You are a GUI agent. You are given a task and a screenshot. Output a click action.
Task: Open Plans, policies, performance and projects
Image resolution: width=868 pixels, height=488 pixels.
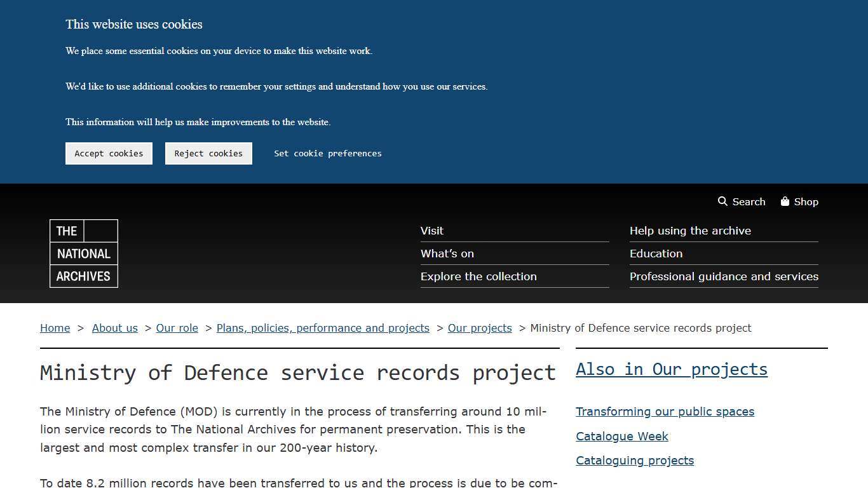click(x=323, y=328)
